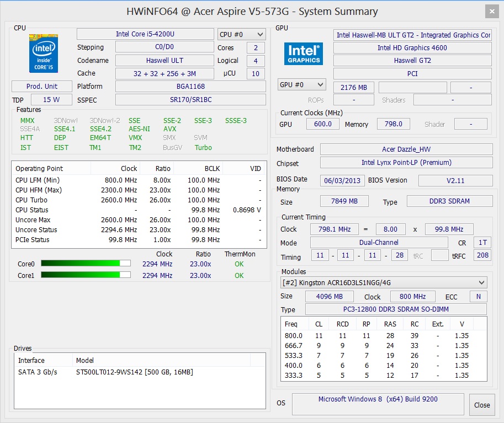Click the module clock value 800 MHz
This screenshot has width=504, height=423.
[x=413, y=296]
